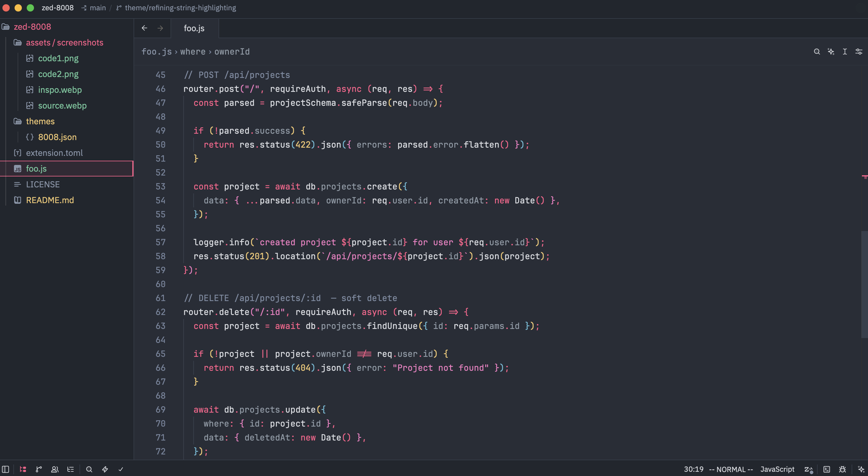Open 8008.json theme file
868x476 pixels.
57,137
